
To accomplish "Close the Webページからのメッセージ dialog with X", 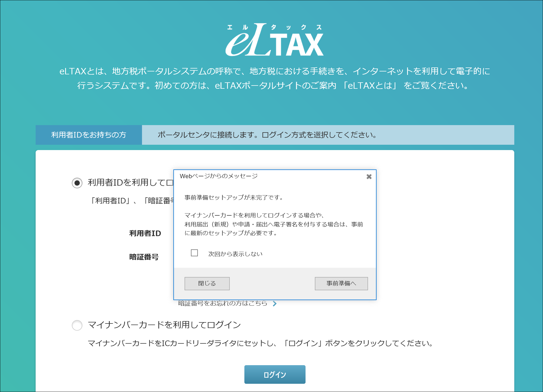I will tap(369, 177).
